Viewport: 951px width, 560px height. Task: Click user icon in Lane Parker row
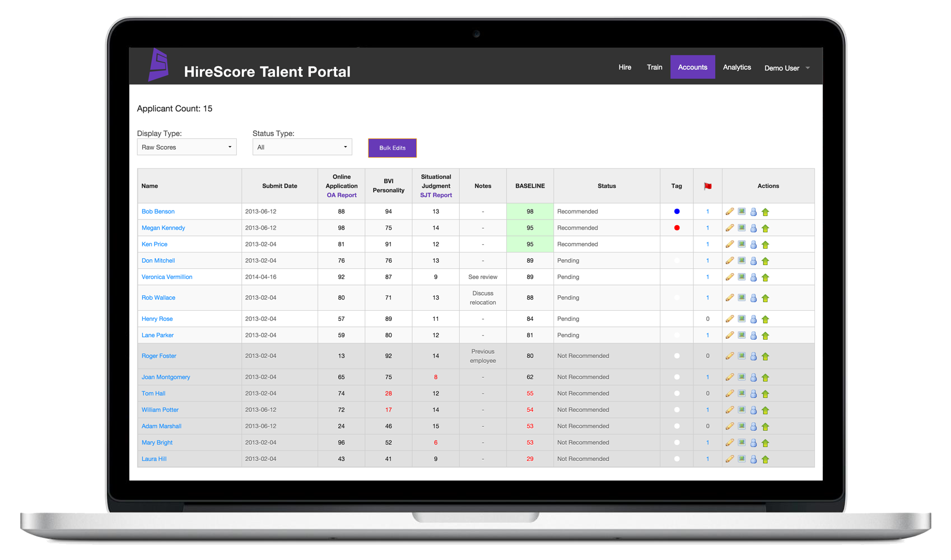[x=753, y=335]
